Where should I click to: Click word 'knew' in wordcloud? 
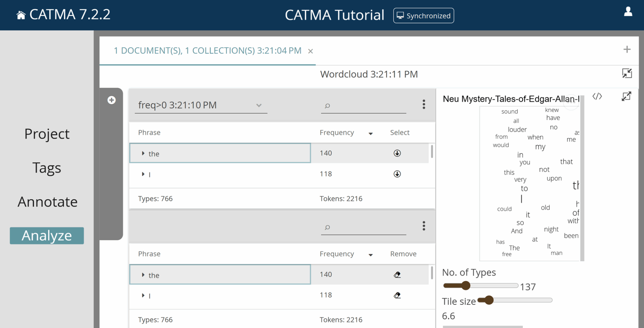(x=552, y=110)
